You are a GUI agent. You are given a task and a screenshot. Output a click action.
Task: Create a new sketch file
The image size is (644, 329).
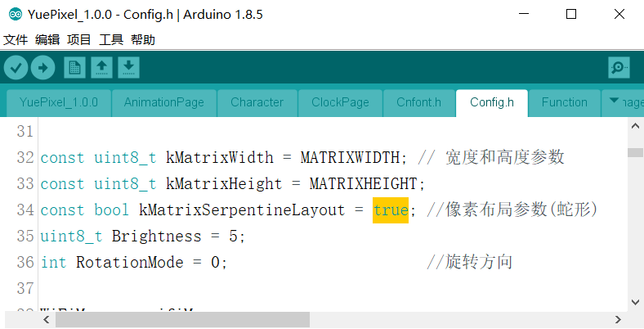pyautogui.click(x=74, y=67)
